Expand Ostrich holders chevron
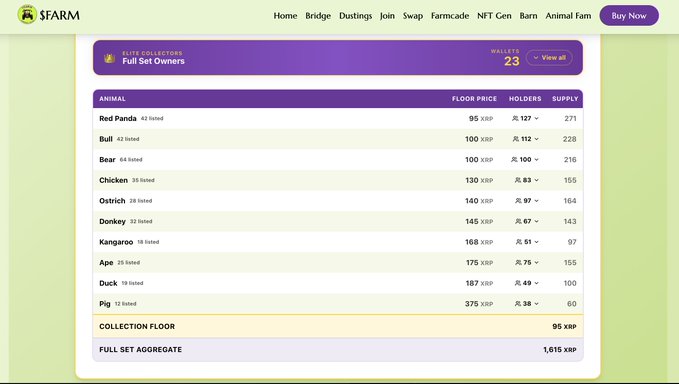679x384 pixels. 537,201
